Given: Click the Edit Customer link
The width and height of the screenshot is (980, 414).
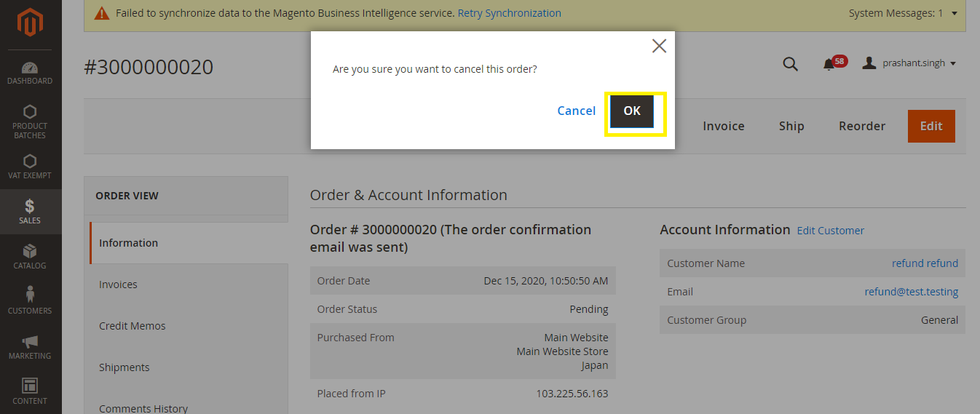Looking at the screenshot, I should click(x=830, y=231).
